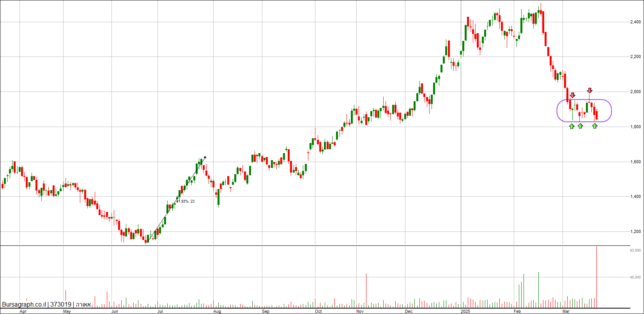Click the Sep label on the date axis
This screenshot has height=314, width=644.
click(x=265, y=312)
